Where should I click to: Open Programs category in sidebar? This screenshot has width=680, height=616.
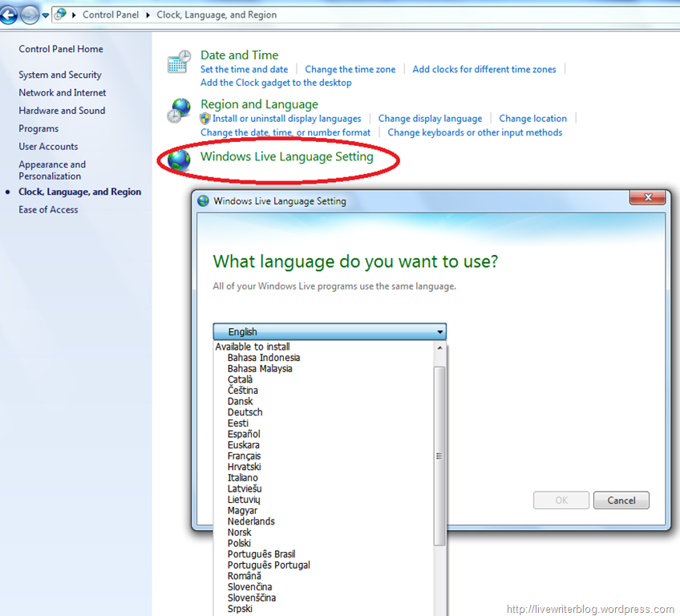pos(38,128)
